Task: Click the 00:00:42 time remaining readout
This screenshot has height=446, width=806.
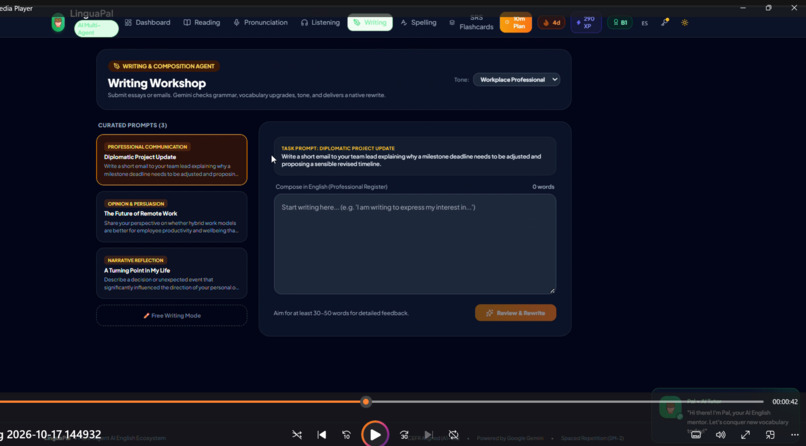Action: [x=785, y=402]
